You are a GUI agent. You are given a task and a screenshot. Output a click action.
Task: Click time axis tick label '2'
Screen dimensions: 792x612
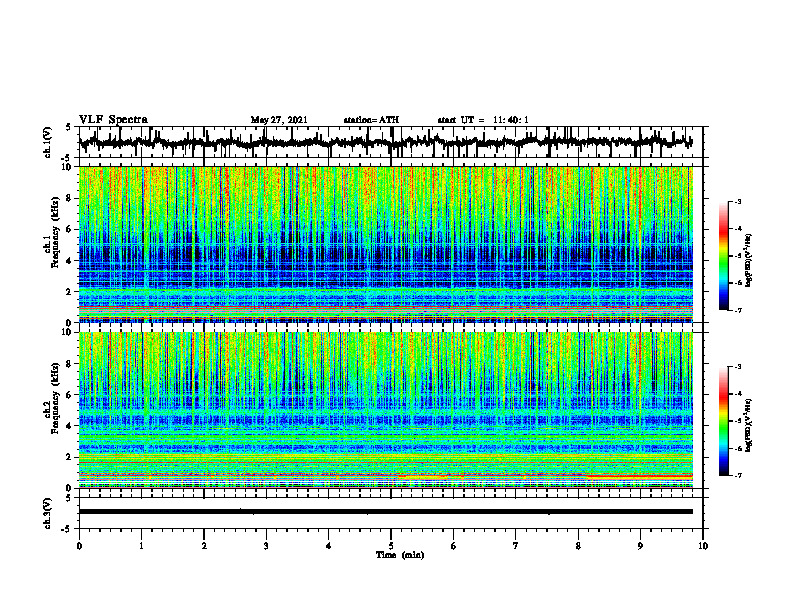click(x=204, y=546)
